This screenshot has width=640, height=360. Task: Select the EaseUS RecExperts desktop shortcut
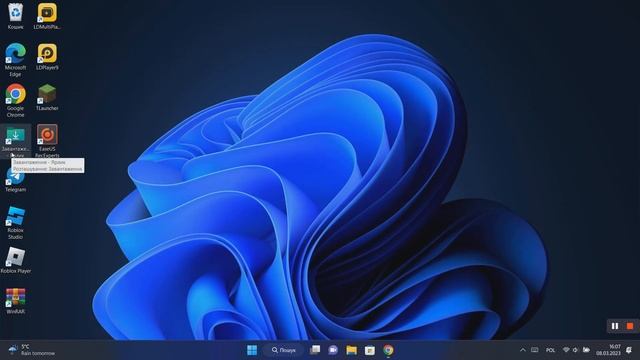[x=47, y=141]
